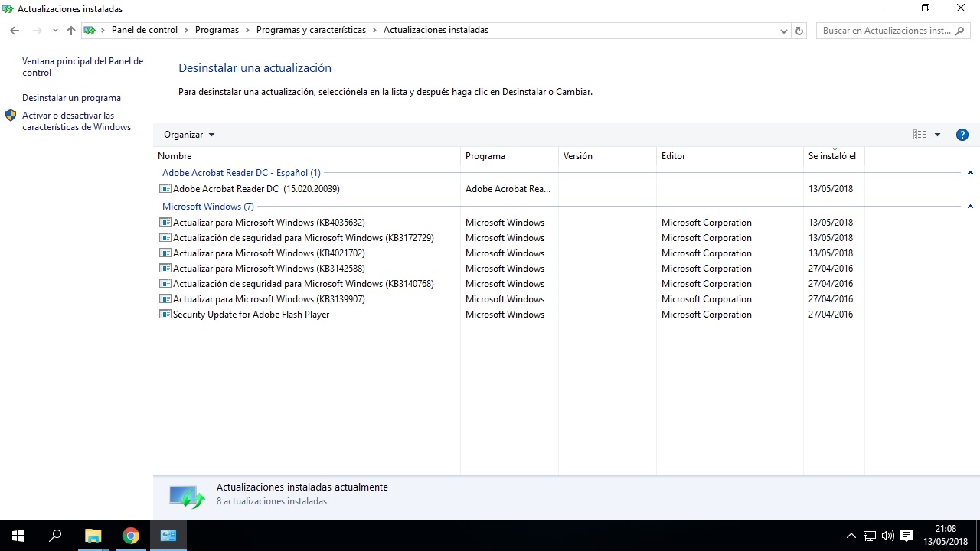Open File Explorer from the taskbar
The height and width of the screenshot is (551, 980).
(x=93, y=536)
